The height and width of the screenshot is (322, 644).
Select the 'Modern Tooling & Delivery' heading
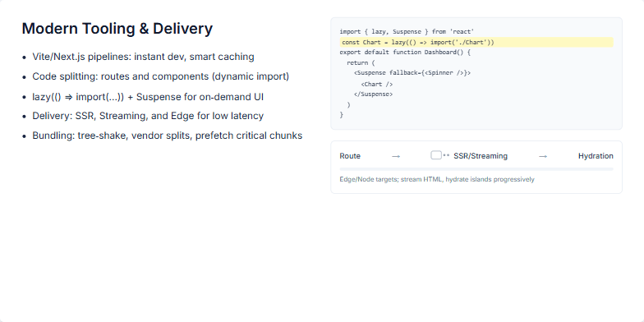coord(117,29)
